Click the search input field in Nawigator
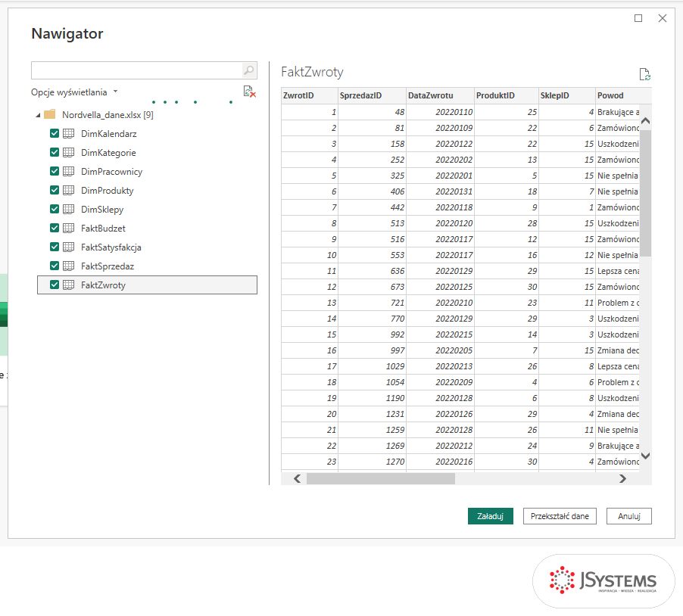The width and height of the screenshot is (683, 616). [137, 70]
